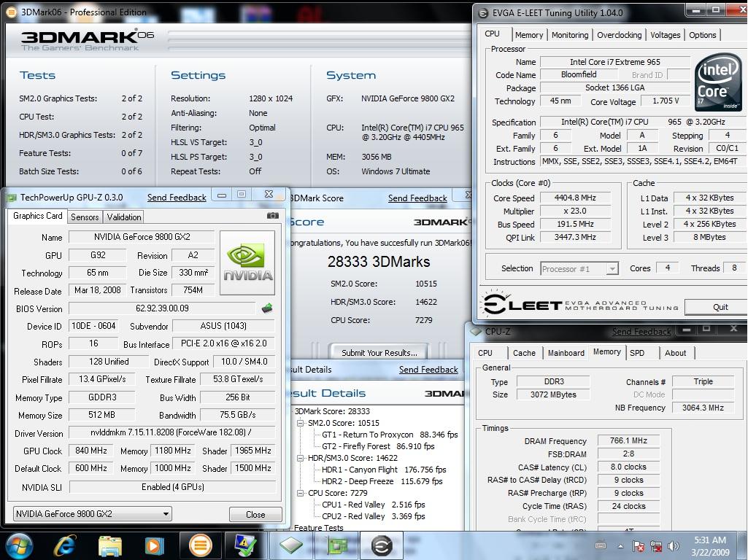Viewport: 748px width, 560px height.
Task: Click the network tray icon
Action: [656, 546]
